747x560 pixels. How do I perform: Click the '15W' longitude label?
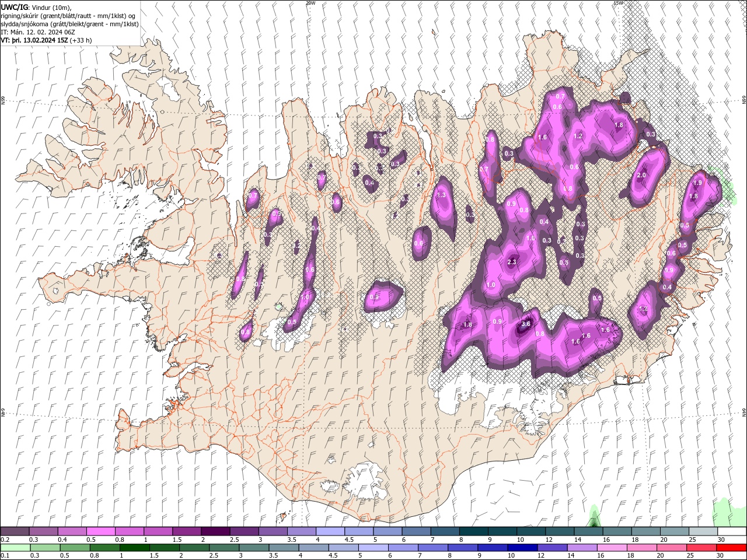coord(618,3)
